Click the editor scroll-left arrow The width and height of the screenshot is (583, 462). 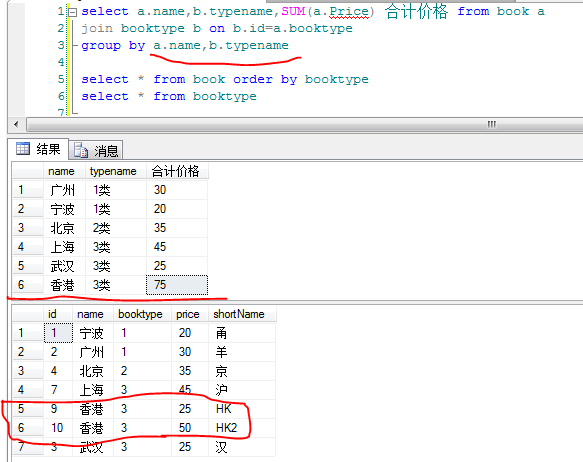click(16, 124)
